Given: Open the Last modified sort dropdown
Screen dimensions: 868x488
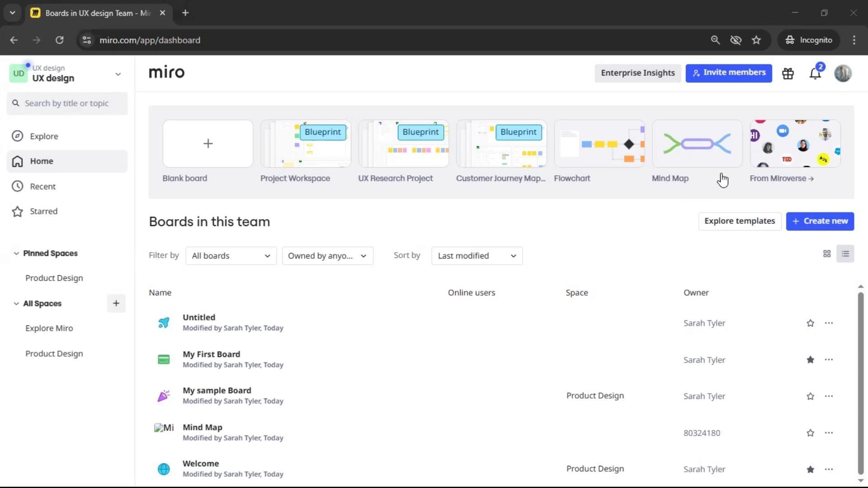Looking at the screenshot, I should tap(477, 256).
